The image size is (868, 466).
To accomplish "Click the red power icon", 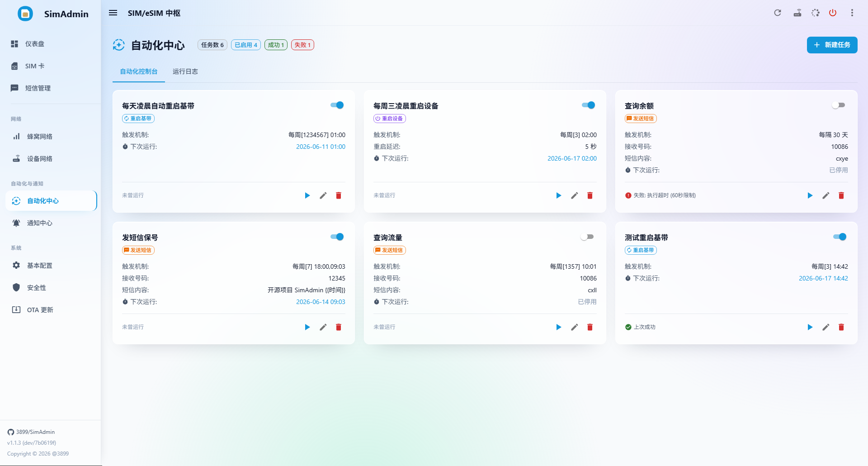I will 833,13.
